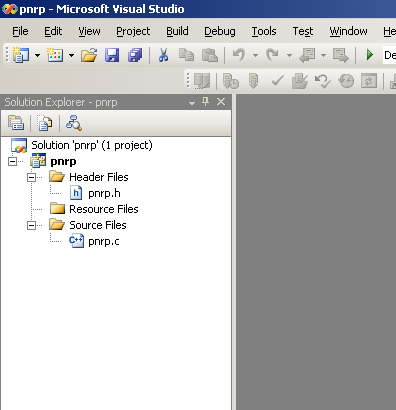Collapse the Source Files folder
396x410 pixels.
[31, 226]
